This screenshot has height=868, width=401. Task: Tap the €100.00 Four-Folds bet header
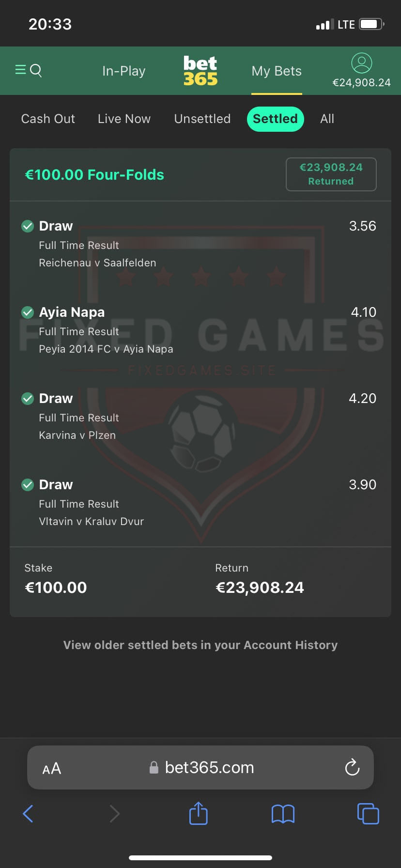click(x=94, y=174)
